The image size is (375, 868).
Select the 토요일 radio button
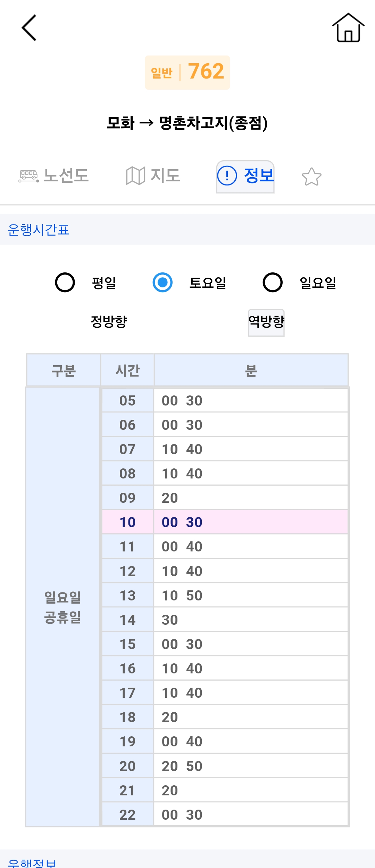pos(162,282)
